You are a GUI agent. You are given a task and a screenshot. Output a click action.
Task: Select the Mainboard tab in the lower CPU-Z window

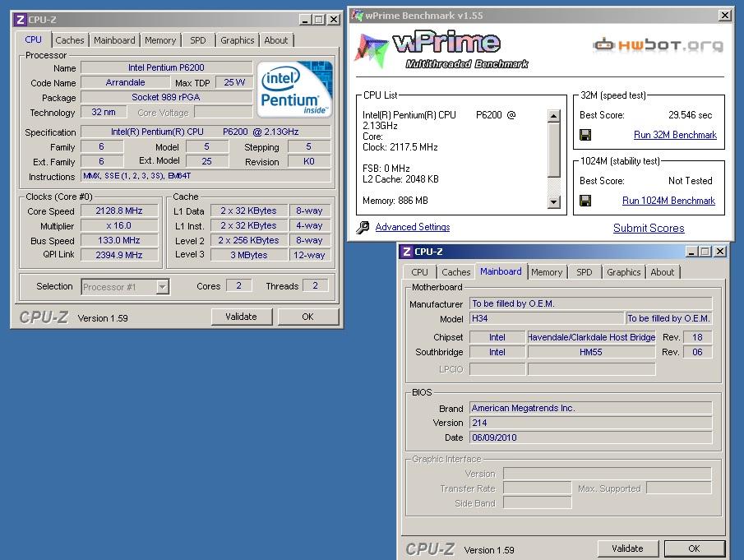(501, 271)
